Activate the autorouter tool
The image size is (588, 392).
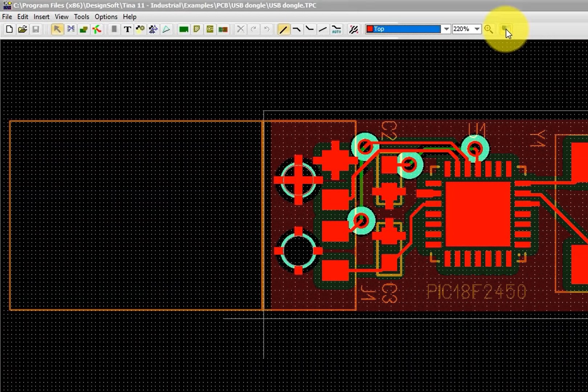tap(353, 29)
